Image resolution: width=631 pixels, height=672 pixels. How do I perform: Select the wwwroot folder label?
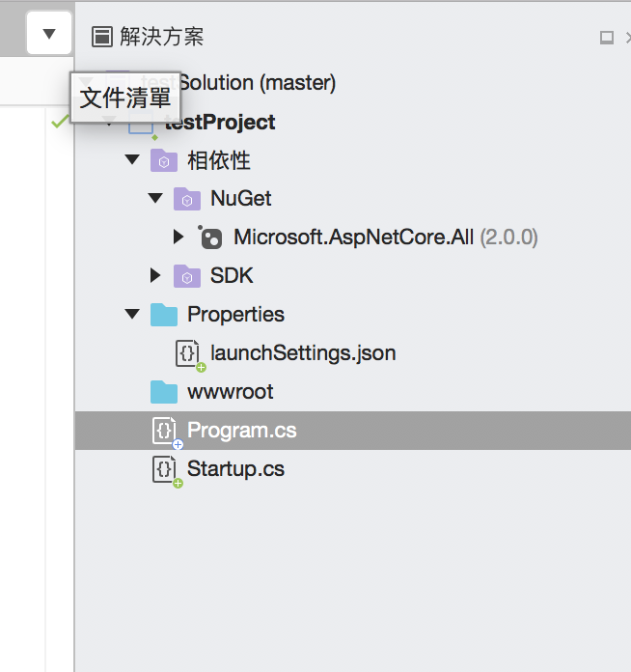tap(230, 392)
